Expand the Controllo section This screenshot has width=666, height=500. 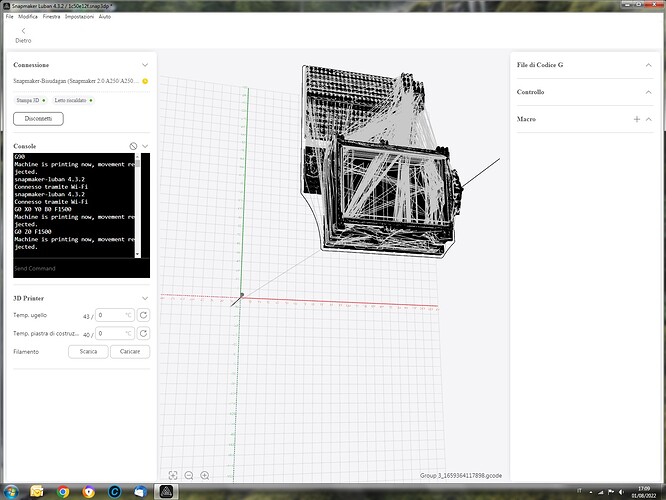(648, 92)
